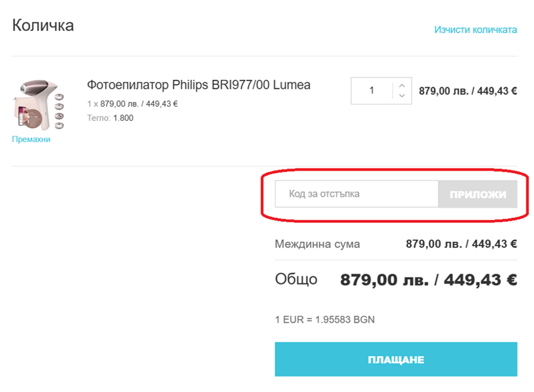Click the PRILOZHI button to apply discount
Image resolution: width=534 pixels, height=392 pixels.
478,193
